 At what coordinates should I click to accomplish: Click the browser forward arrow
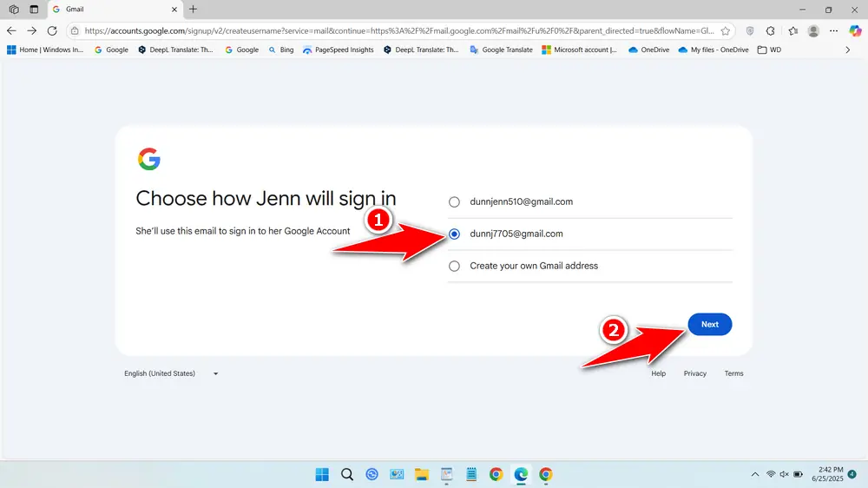pyautogui.click(x=32, y=31)
